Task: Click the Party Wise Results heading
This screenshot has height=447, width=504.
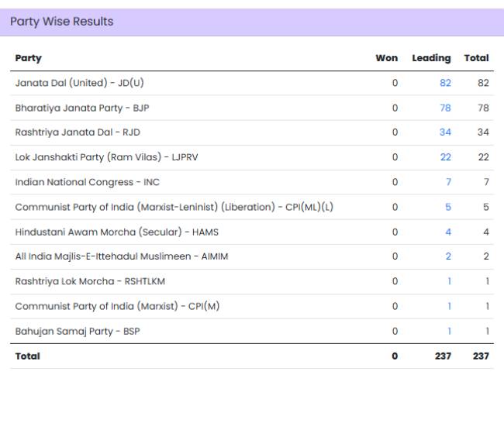Action: click(62, 22)
